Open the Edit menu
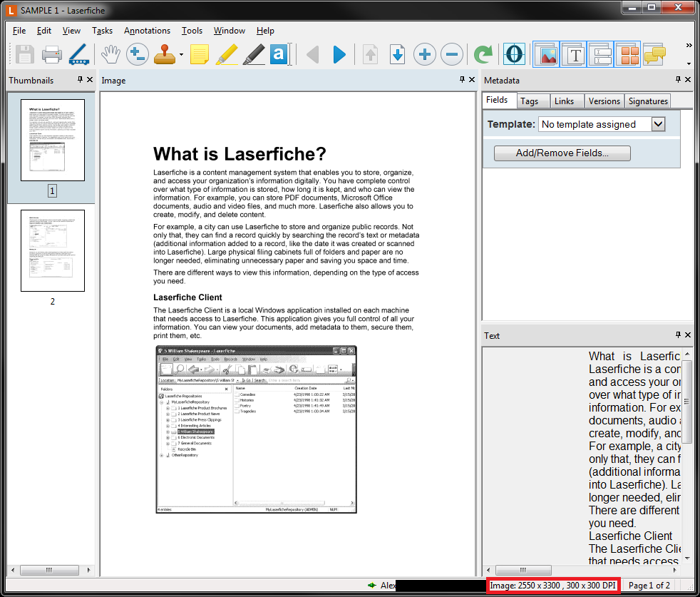This screenshot has width=700, height=597. pos(43,31)
